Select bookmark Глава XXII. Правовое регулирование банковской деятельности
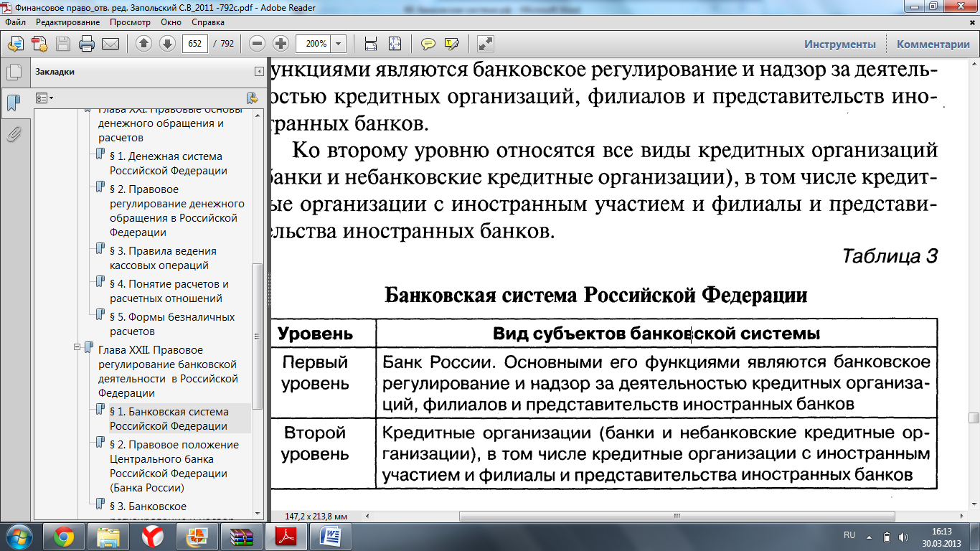This screenshot has width=980, height=551. [x=167, y=372]
